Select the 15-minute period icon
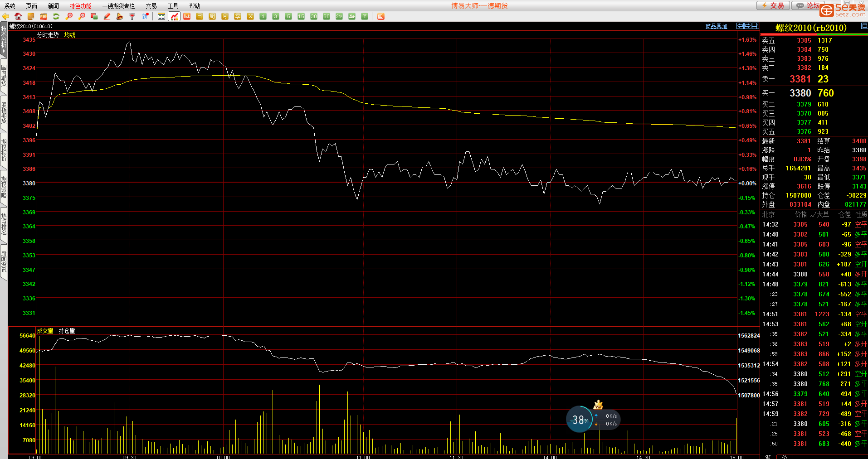Image resolution: width=868 pixels, height=459 pixels. click(x=301, y=16)
